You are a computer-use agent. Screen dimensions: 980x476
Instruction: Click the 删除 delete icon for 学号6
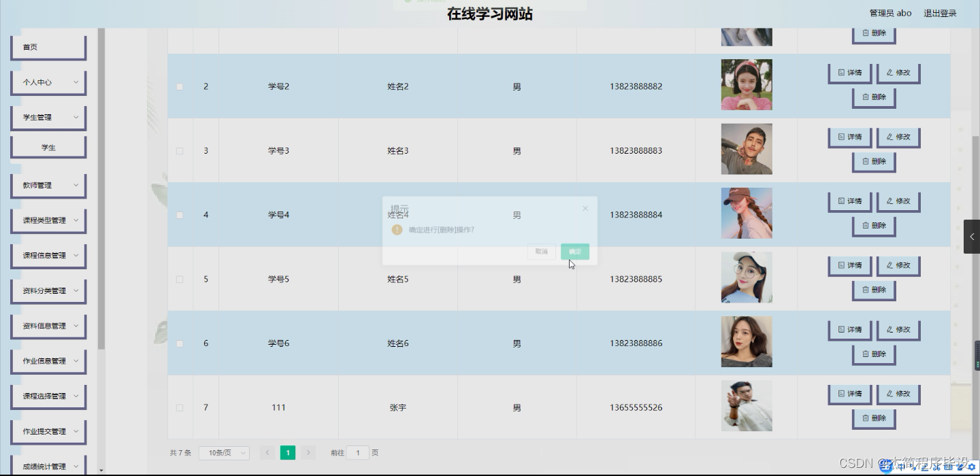click(x=873, y=354)
